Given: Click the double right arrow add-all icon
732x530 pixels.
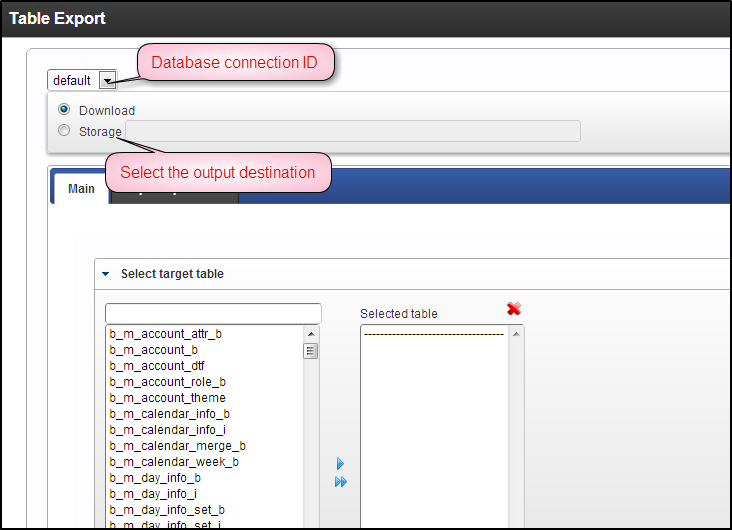Looking at the screenshot, I should pyautogui.click(x=341, y=482).
